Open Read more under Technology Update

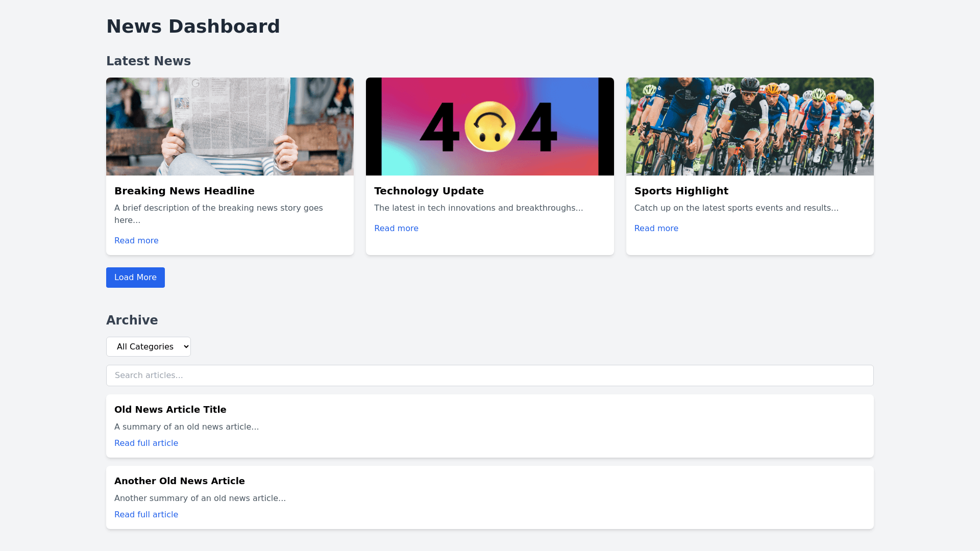tap(396, 229)
